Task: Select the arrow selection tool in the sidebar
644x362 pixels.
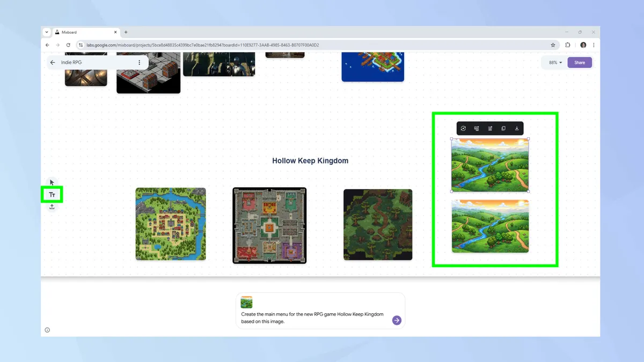Action: point(51,182)
